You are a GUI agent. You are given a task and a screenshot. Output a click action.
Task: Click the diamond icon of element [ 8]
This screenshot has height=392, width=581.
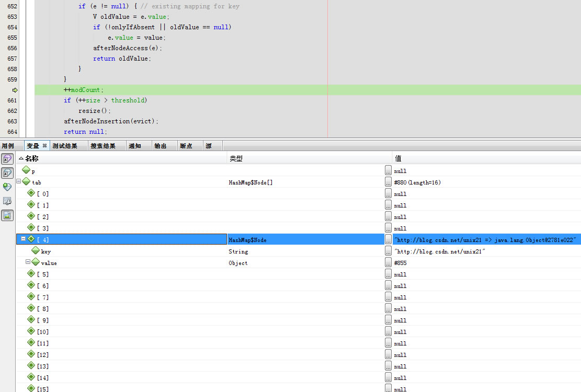pos(31,308)
